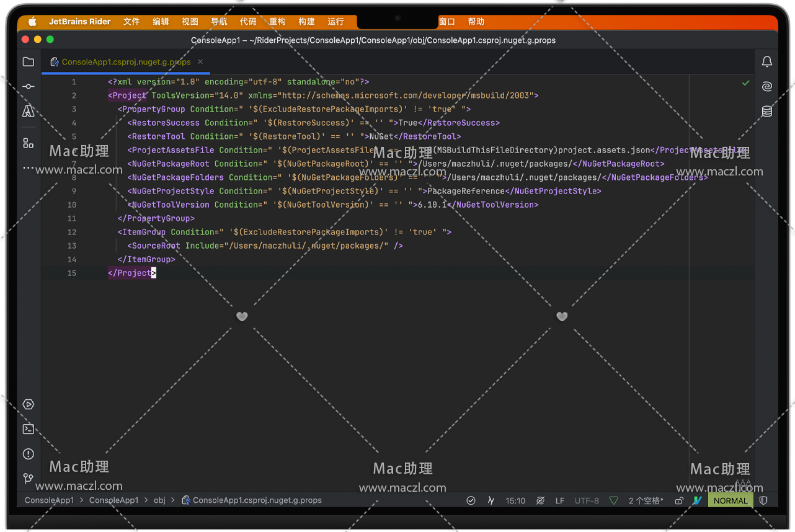Open the 重构 menu in menu bar
Screen dimensions: 795x532
point(277,22)
